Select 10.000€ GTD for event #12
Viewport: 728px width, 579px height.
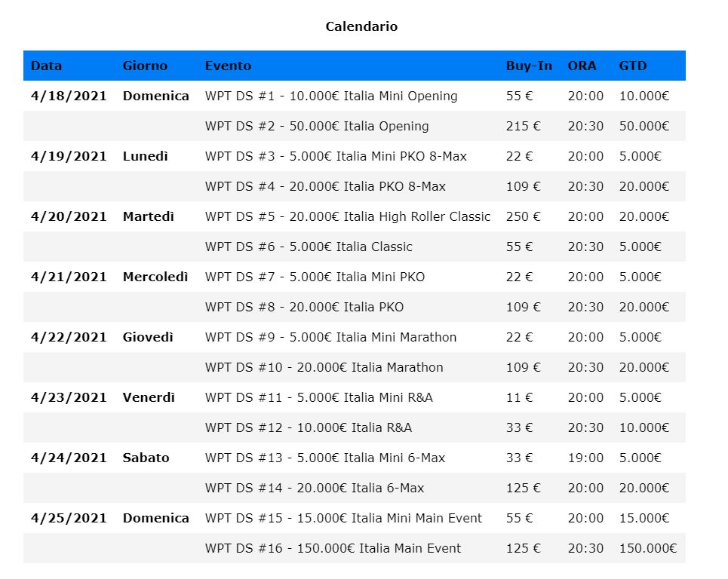(644, 427)
